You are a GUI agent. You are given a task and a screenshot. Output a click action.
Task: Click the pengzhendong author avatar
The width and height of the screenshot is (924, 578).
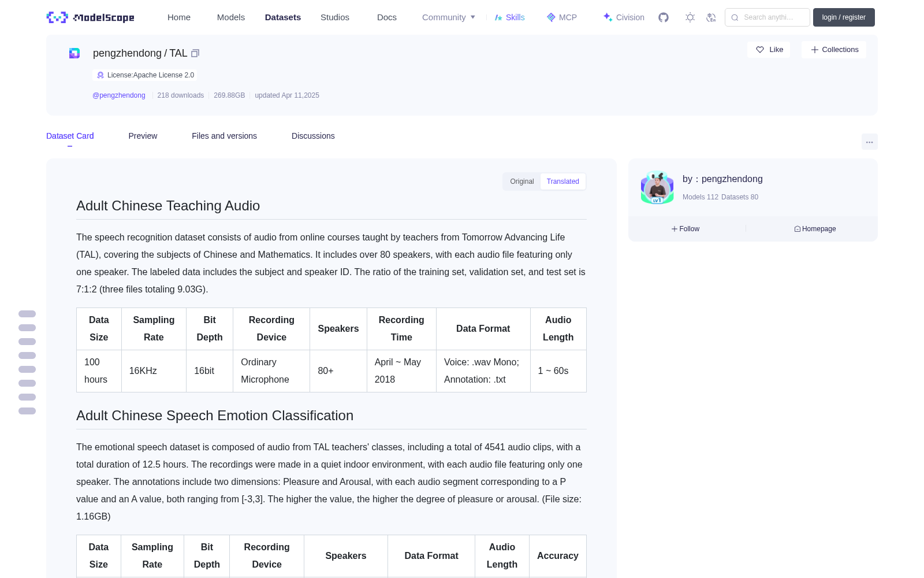pos(657,187)
